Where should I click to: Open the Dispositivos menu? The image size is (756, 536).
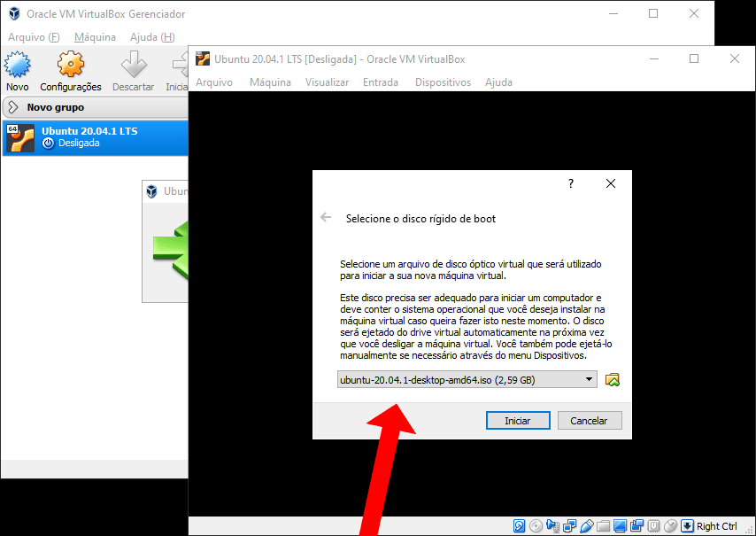pos(444,82)
